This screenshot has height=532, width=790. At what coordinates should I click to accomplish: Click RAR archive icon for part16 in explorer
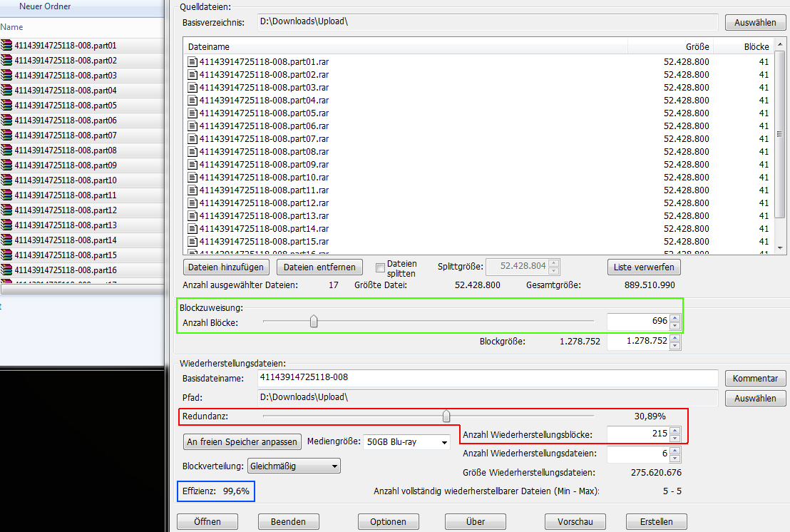point(7,270)
